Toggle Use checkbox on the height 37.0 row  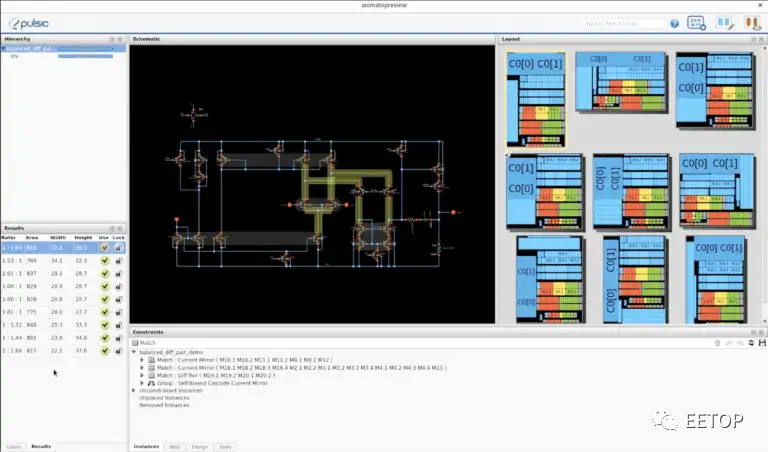(104, 351)
